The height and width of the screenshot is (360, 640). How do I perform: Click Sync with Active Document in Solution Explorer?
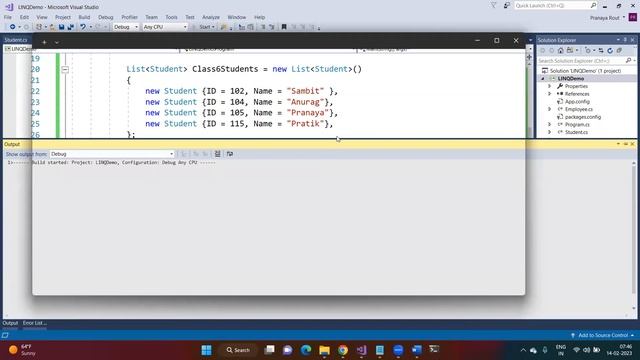(601, 51)
